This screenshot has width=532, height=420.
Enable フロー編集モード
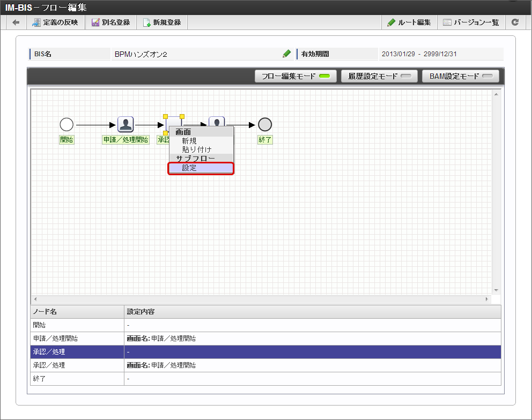(295, 76)
